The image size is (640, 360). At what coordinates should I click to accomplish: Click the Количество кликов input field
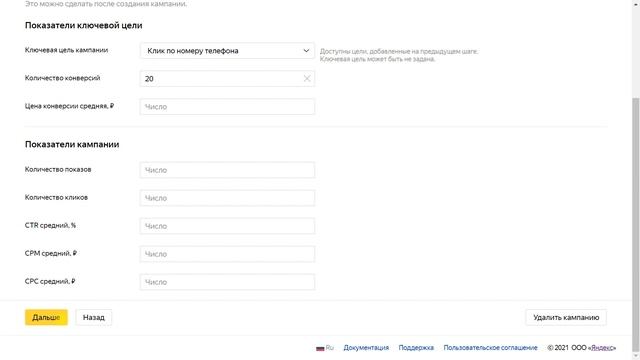[227, 198]
